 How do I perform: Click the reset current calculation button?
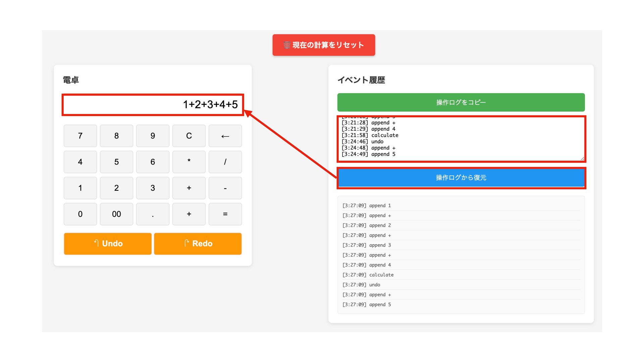coord(324,45)
